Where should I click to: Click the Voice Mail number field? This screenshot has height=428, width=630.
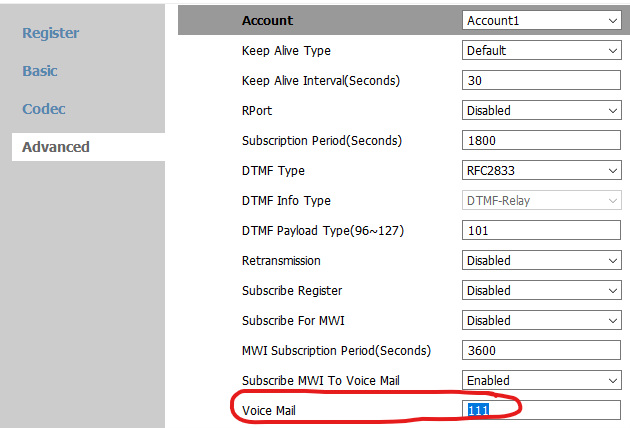coord(541,410)
